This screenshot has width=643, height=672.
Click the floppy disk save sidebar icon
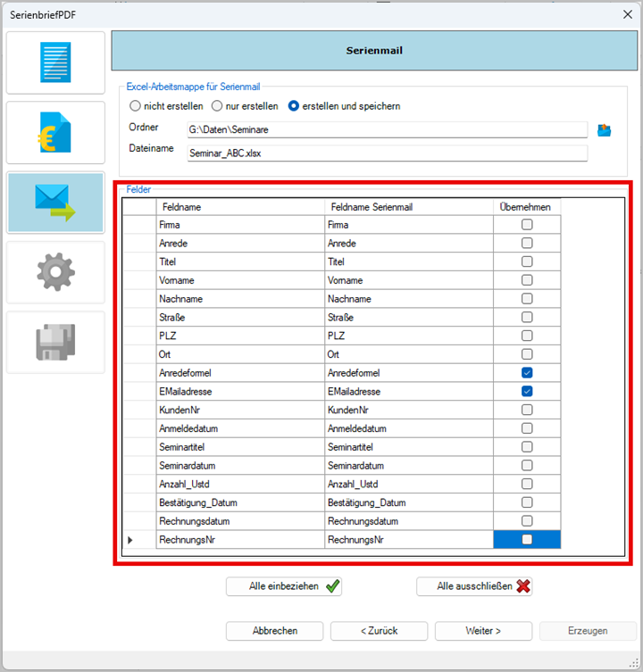55,342
